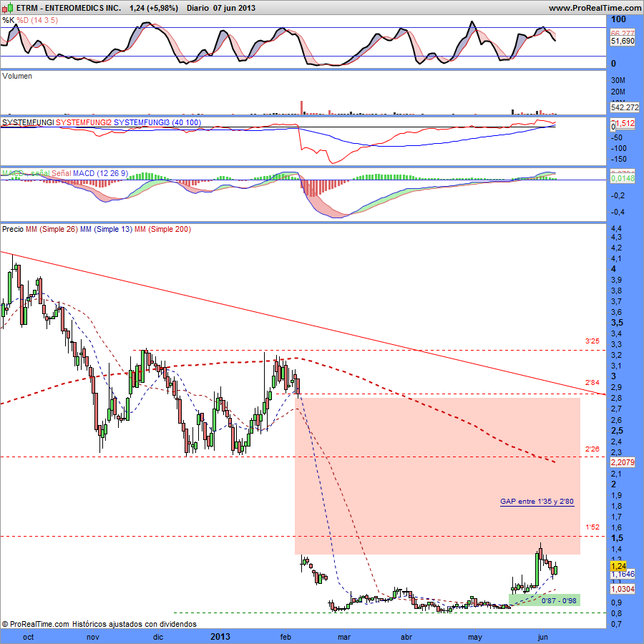Click the SYSTEMFUNGI2 red label
The image size is (644, 644).
click(x=84, y=122)
